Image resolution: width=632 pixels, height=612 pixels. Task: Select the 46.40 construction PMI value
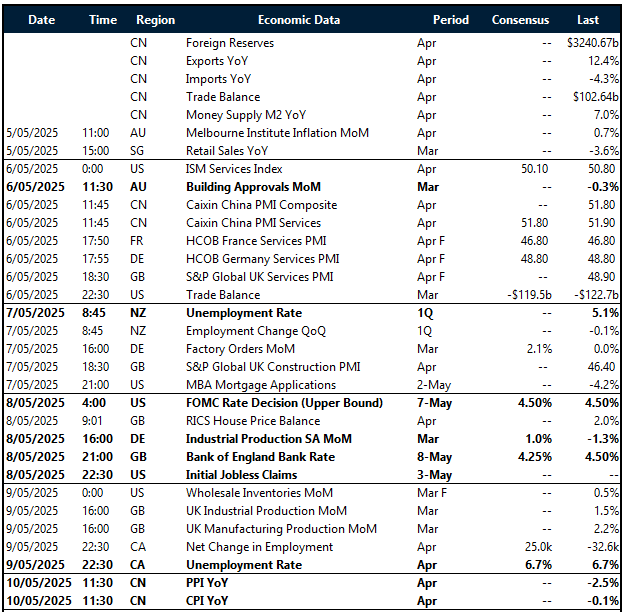click(x=601, y=367)
